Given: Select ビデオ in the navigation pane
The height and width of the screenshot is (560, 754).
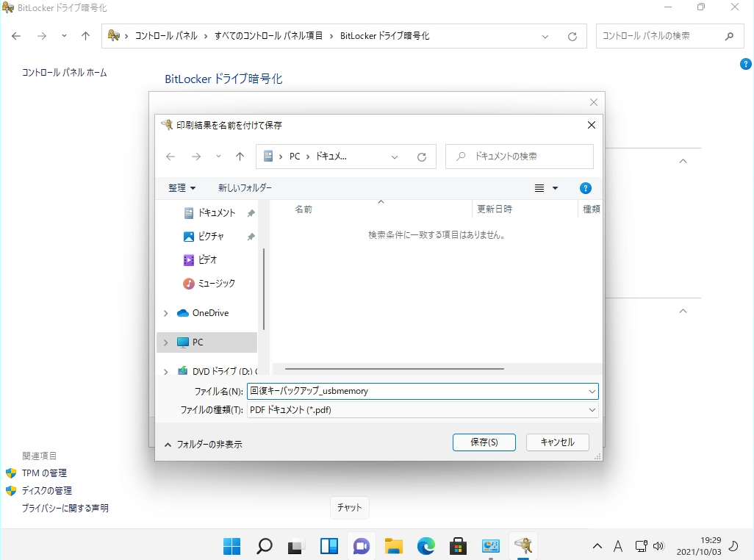Looking at the screenshot, I should (207, 260).
